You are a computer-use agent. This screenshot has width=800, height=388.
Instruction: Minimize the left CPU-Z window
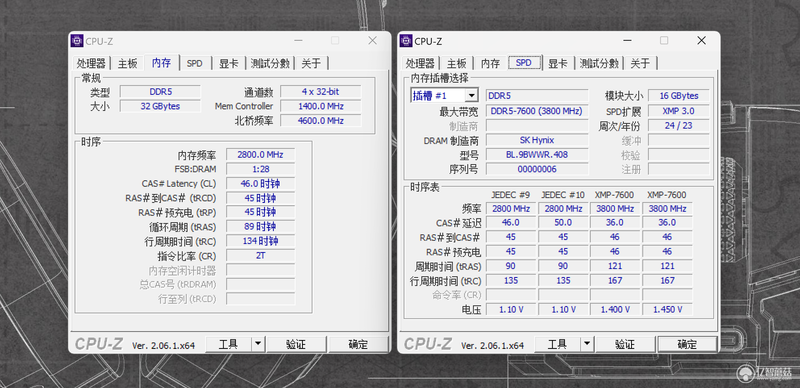click(298, 40)
